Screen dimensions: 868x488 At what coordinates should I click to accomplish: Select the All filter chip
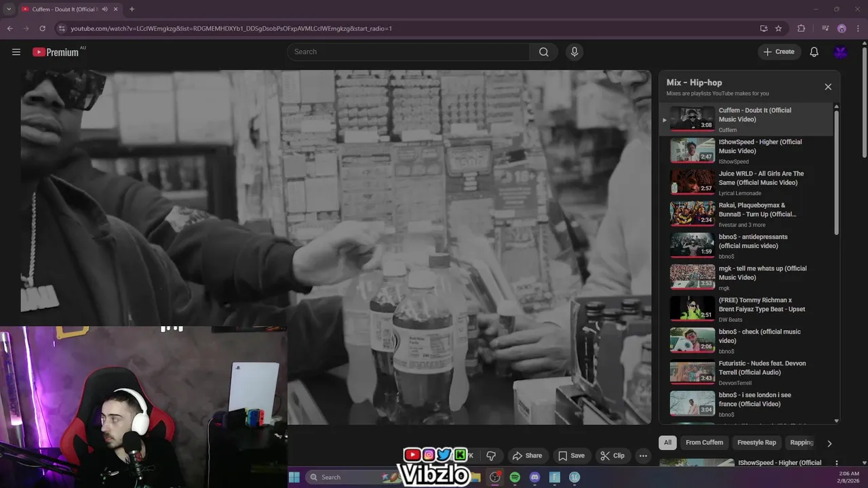[x=668, y=443]
